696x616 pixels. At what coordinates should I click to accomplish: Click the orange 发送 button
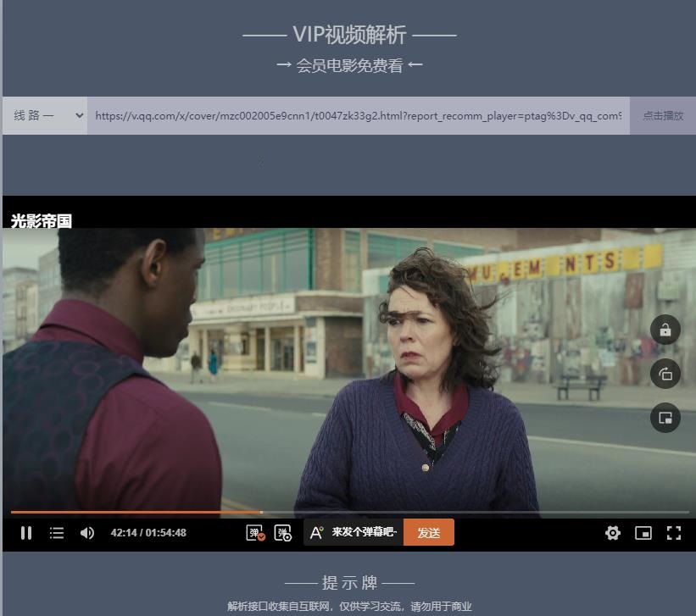429,532
